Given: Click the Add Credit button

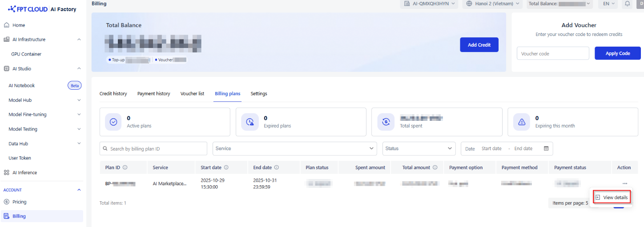Looking at the screenshot, I should tap(479, 45).
